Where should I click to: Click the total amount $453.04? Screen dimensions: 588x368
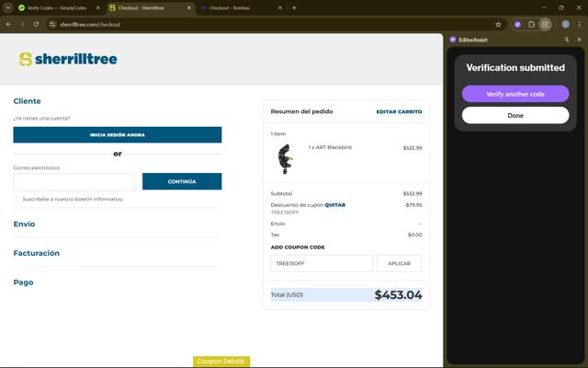click(x=398, y=294)
